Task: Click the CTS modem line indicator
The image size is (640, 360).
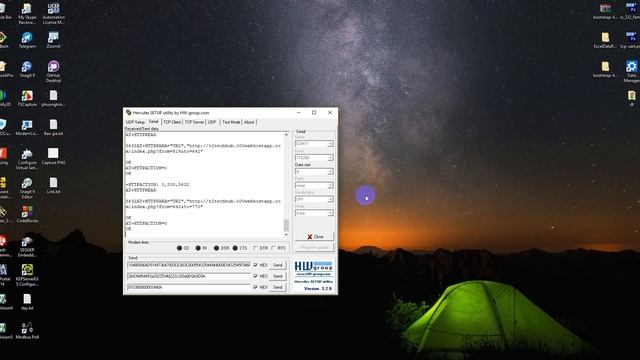Action: pyautogui.click(x=235, y=248)
